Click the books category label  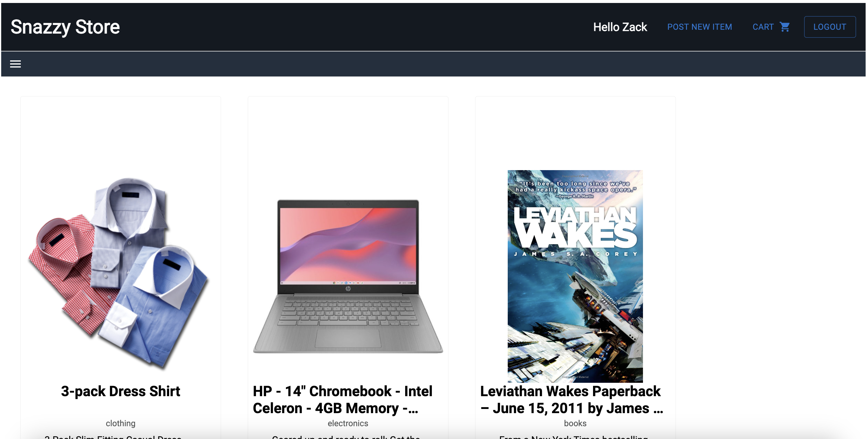coord(575,423)
